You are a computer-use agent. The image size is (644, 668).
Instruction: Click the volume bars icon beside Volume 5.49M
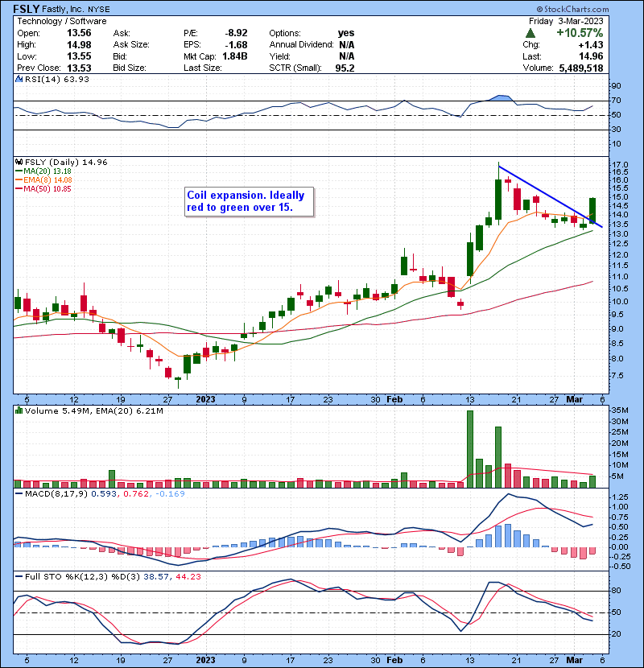click(19, 411)
